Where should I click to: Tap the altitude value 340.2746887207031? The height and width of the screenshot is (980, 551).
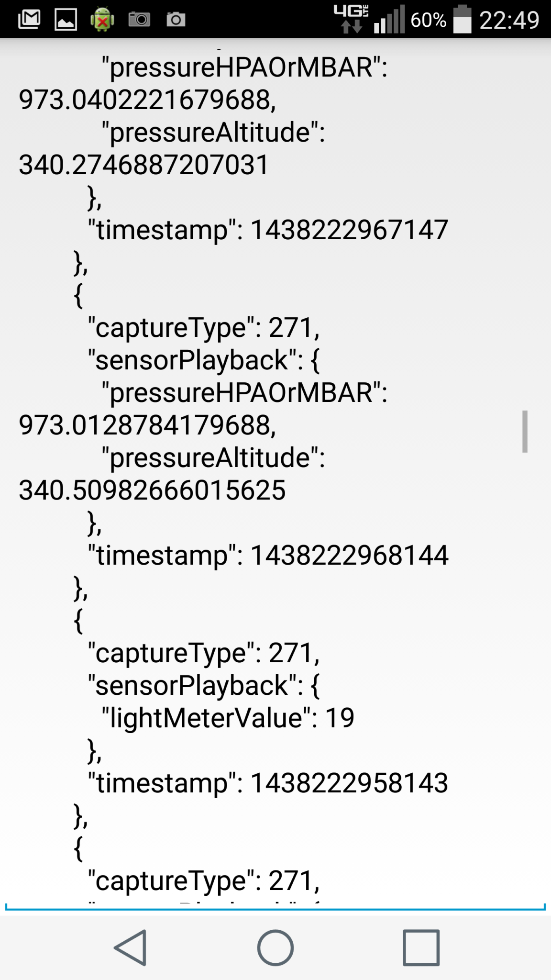pos(143,165)
